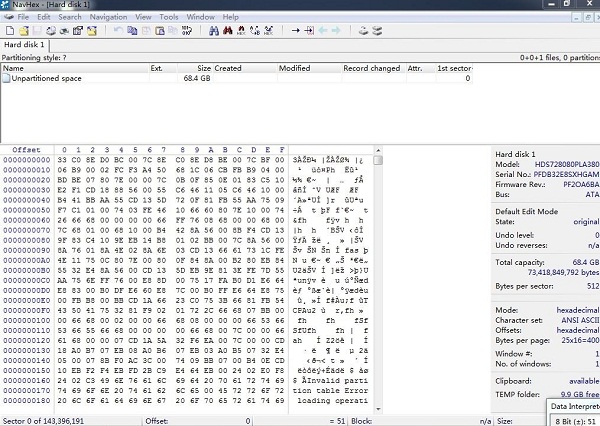Click the Offsets value hexadecimal in info panel

click(577, 330)
